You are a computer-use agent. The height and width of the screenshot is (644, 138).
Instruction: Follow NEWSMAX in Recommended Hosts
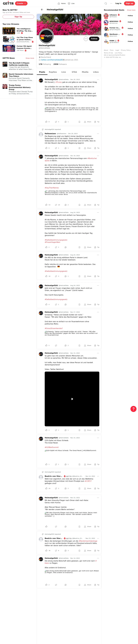pos(130,22)
